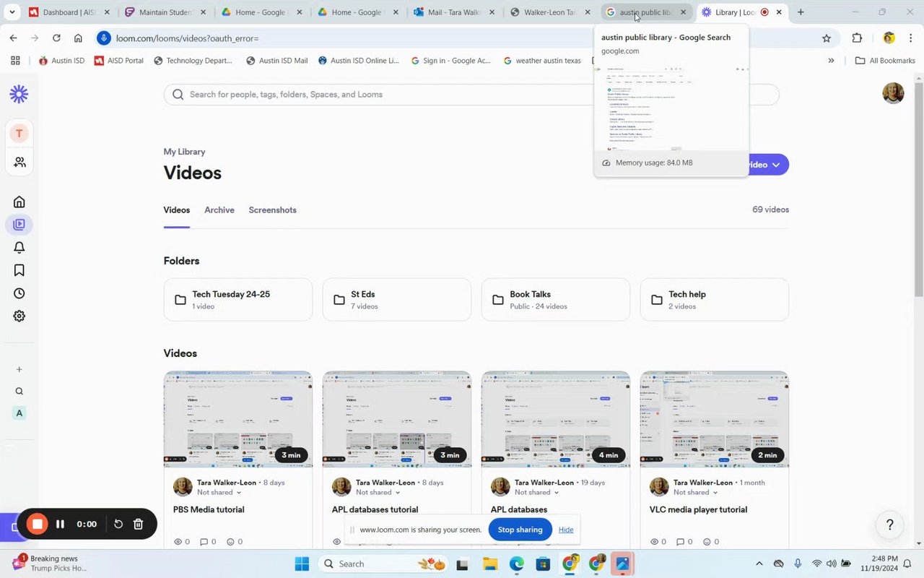924x578 pixels.
Task: Open the PBS Media tutorial thumbnail
Action: point(238,419)
